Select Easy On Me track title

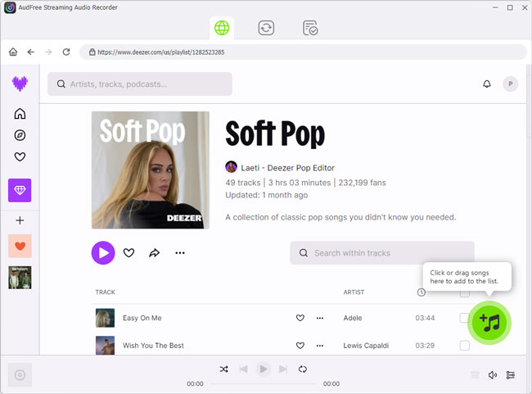(142, 318)
